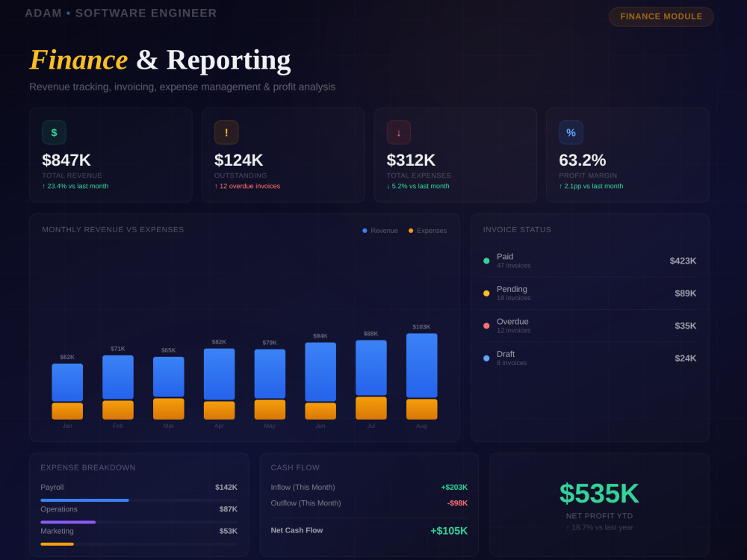Click the INVOICE STATUS panel title
Viewport: 747px width, 560px height.
point(517,229)
